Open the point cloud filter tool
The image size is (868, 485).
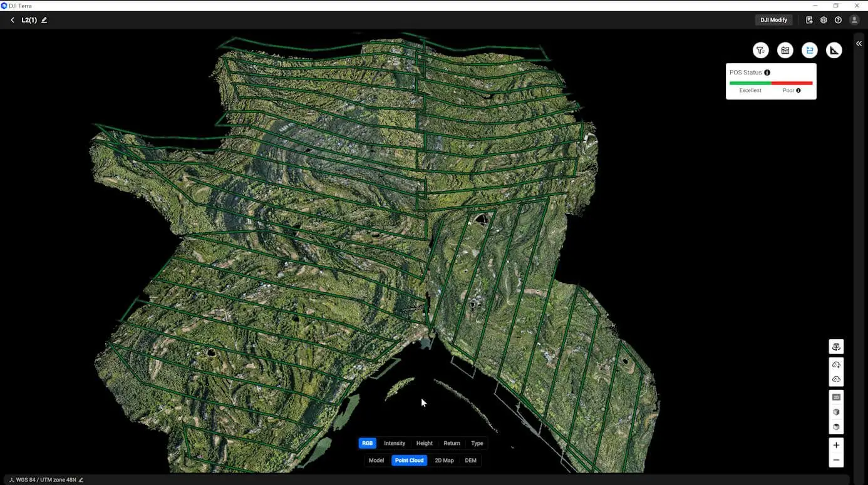click(x=761, y=51)
